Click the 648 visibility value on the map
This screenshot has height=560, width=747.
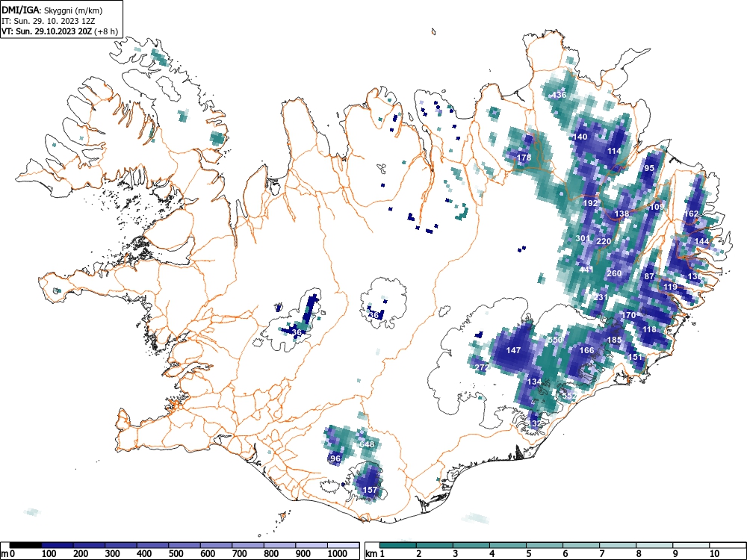point(367,444)
